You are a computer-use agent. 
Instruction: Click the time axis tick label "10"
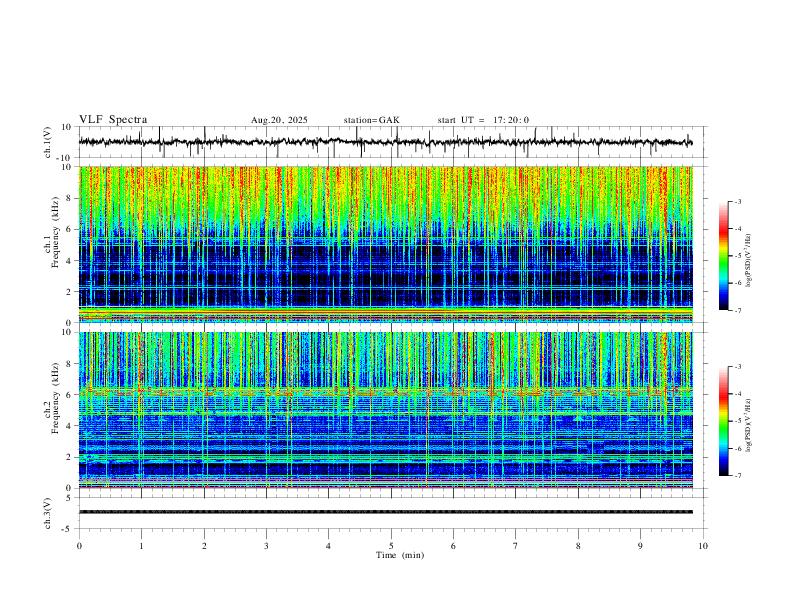(x=703, y=546)
